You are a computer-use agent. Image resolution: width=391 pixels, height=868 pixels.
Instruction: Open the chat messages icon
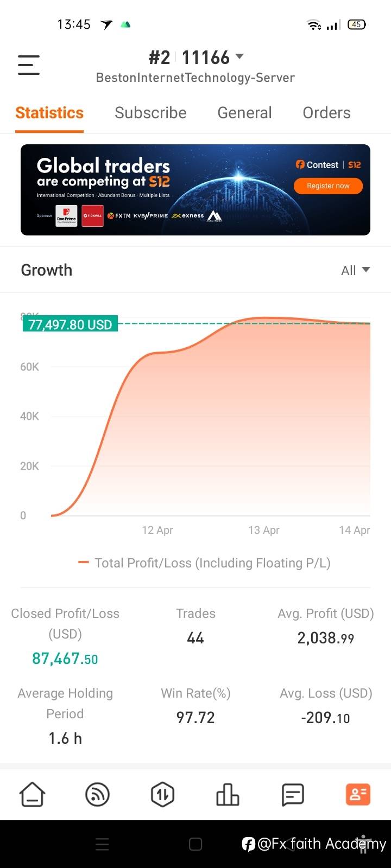293,795
